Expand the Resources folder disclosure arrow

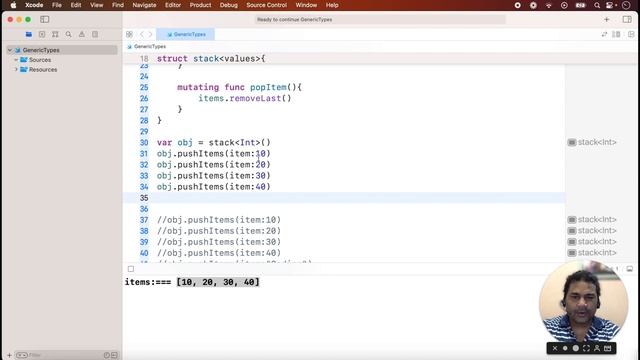tap(16, 69)
